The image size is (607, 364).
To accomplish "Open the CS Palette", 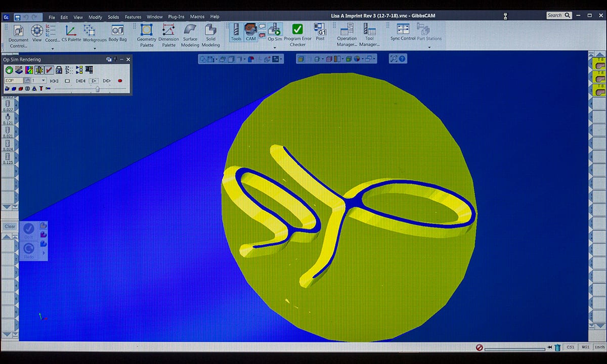I will pyautogui.click(x=71, y=33).
